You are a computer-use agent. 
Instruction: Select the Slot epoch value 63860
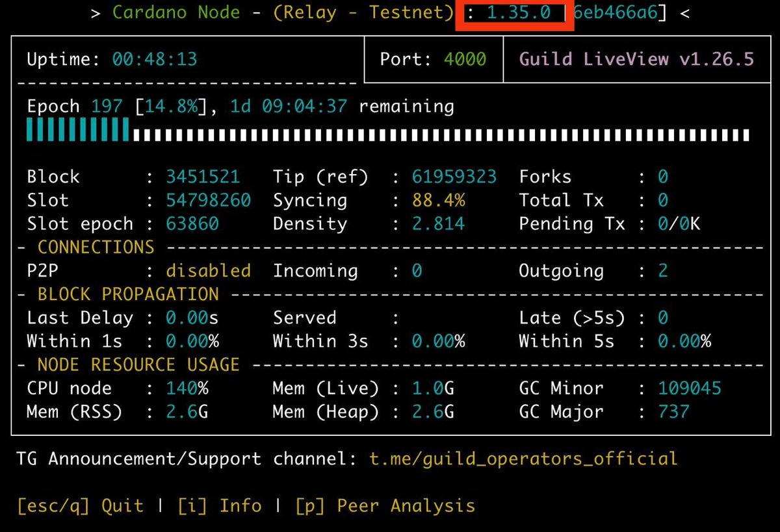coord(192,223)
